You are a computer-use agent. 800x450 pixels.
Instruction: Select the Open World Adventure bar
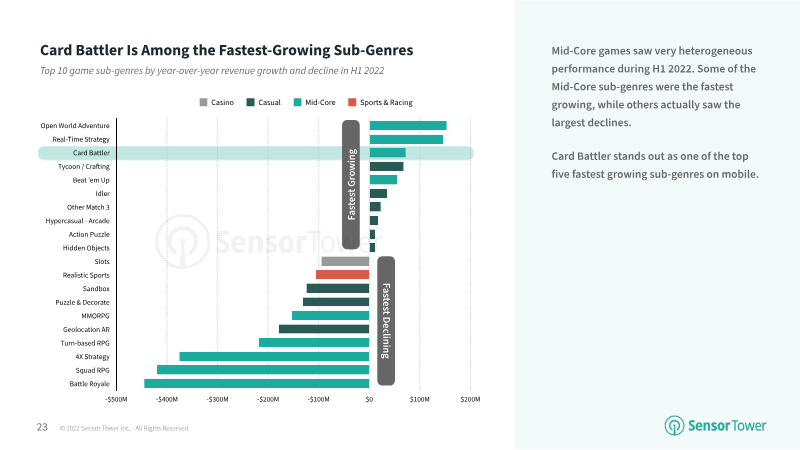[408, 126]
